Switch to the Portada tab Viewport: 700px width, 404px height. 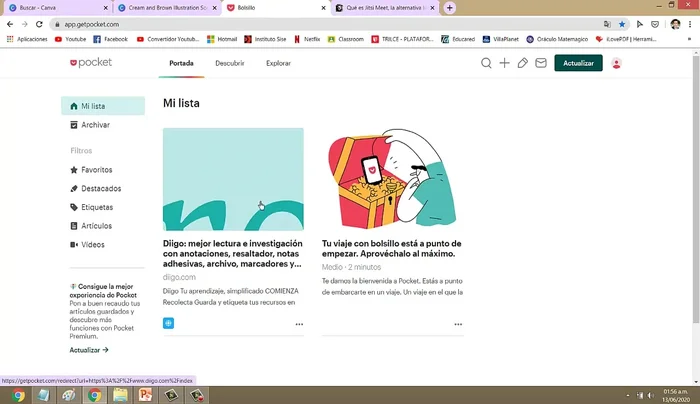[181, 63]
